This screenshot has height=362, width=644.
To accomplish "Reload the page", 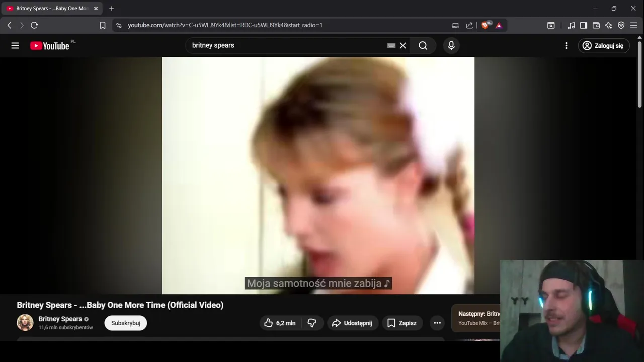I will [x=34, y=25].
